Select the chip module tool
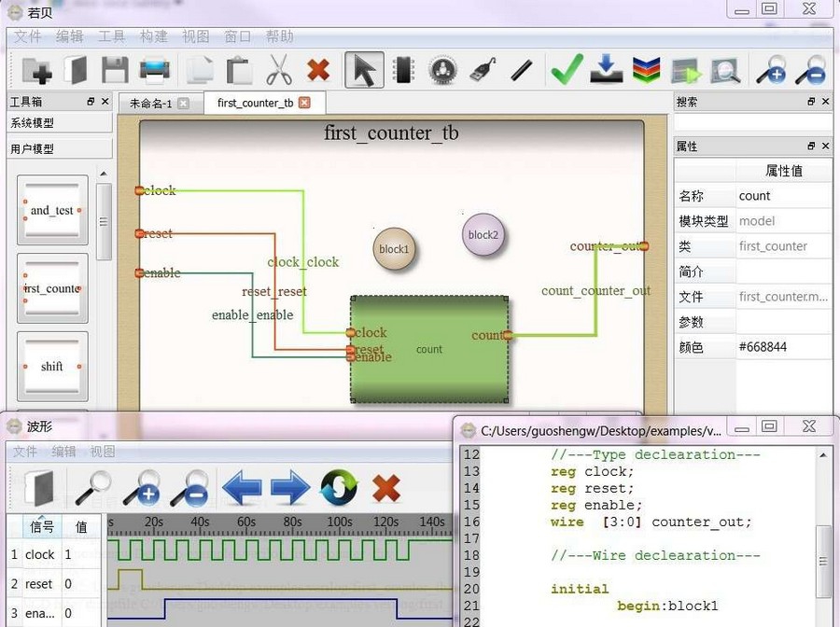Screen dimensions: 840x627 (x=403, y=70)
